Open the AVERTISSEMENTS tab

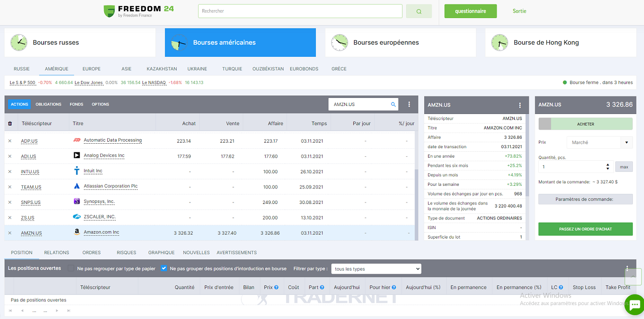tap(237, 253)
